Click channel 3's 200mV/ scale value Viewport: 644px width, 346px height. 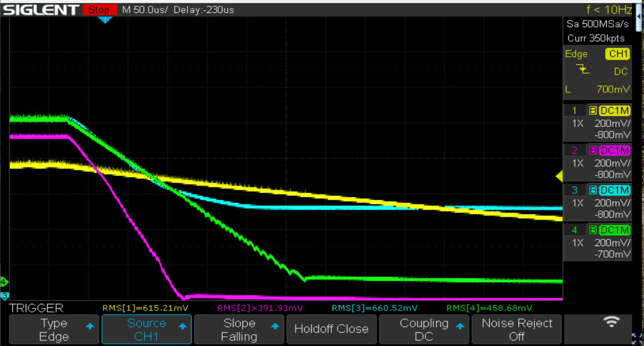[x=612, y=203]
